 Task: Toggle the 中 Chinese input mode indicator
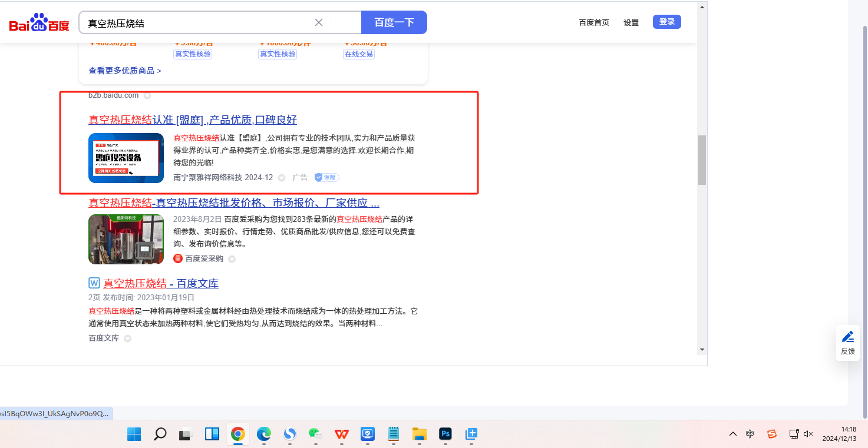(x=750, y=434)
